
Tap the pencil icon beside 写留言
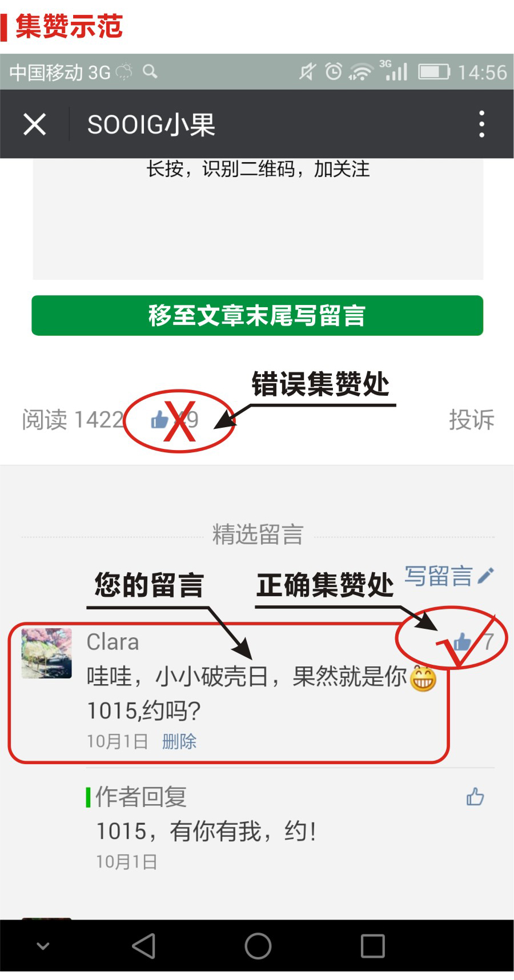485,576
